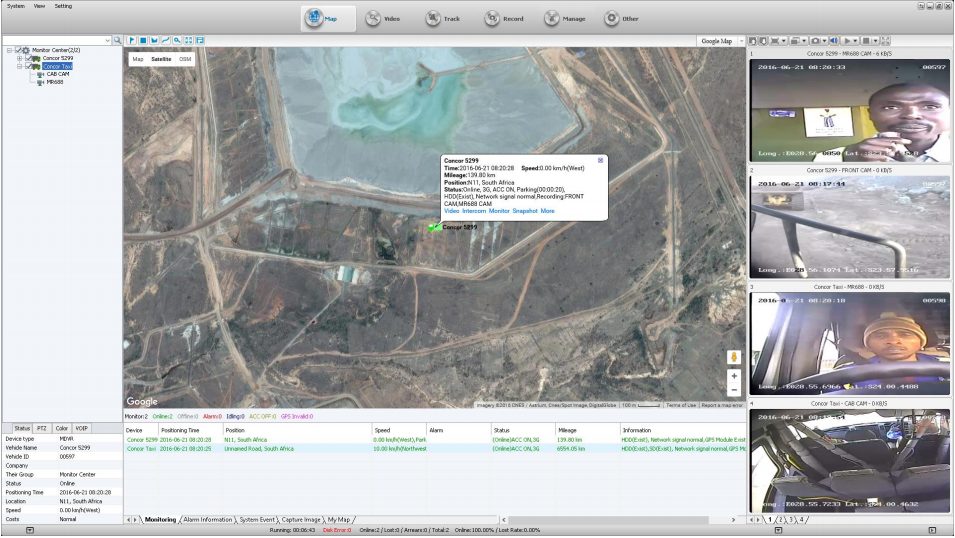Switch to the Capture Image tab

point(301,520)
